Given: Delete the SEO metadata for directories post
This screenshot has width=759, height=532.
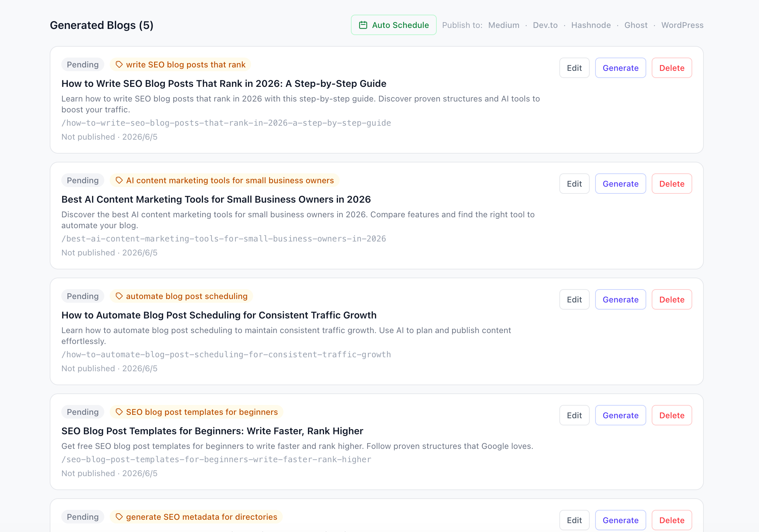Looking at the screenshot, I should point(672,520).
